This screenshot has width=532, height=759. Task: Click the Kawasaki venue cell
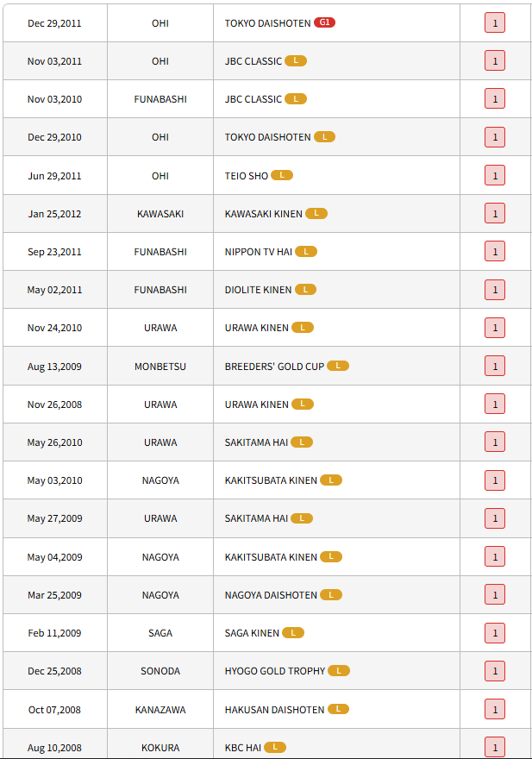(x=160, y=213)
